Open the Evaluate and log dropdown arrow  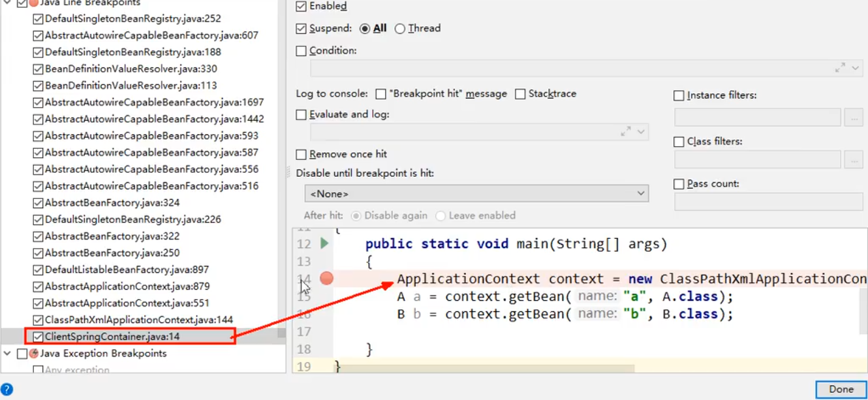tap(641, 132)
